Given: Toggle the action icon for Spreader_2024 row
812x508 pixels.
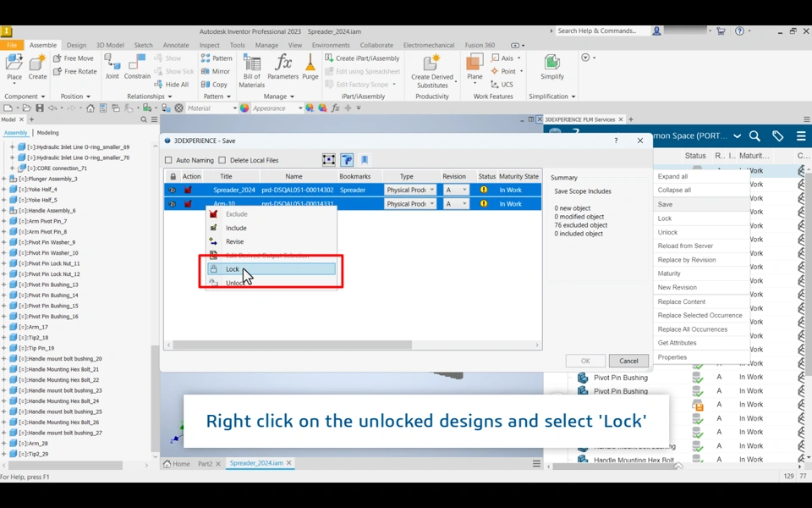Looking at the screenshot, I should [188, 190].
